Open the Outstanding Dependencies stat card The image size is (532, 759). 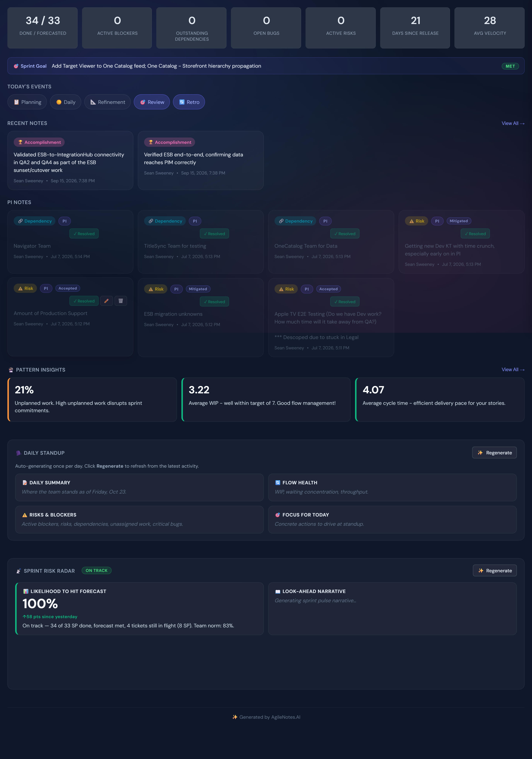(x=191, y=28)
